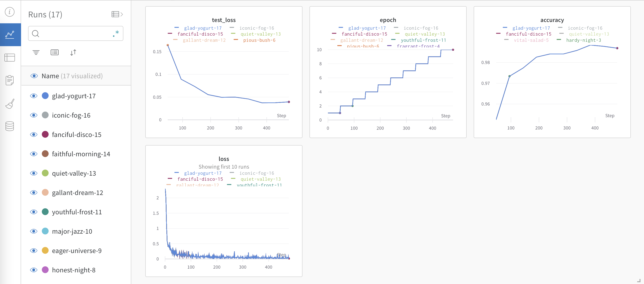Expand the runs table with the chevron
This screenshot has width=644, height=284.
[122, 14]
